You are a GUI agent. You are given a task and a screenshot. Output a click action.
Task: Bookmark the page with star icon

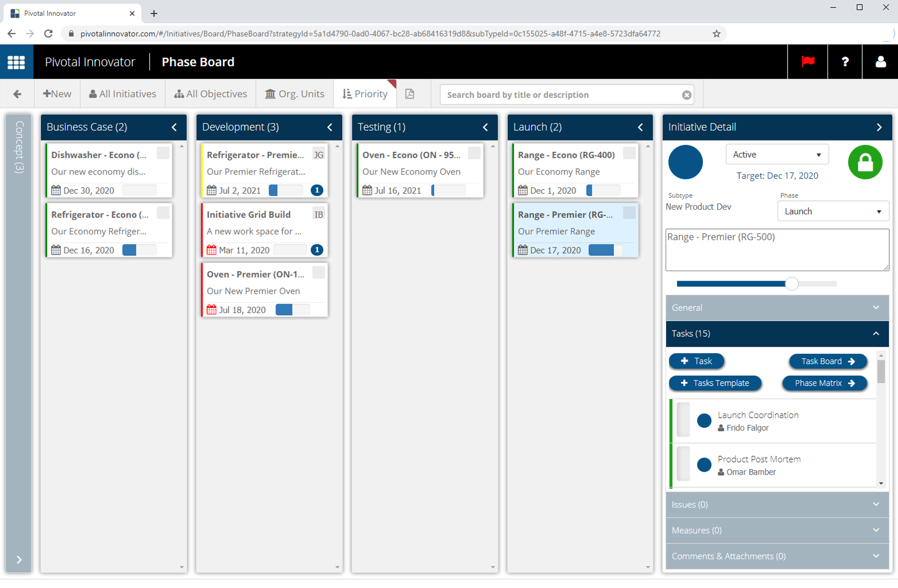tap(716, 34)
